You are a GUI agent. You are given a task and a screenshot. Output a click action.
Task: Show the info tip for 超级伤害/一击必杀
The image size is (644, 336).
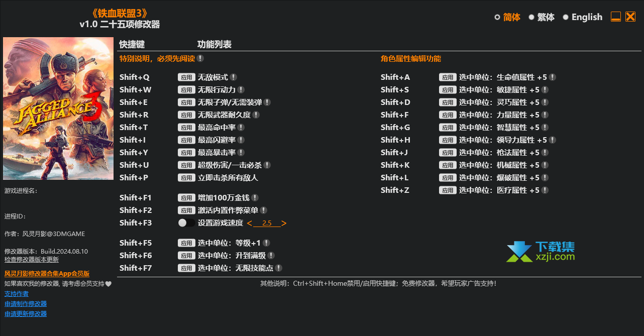click(x=267, y=165)
